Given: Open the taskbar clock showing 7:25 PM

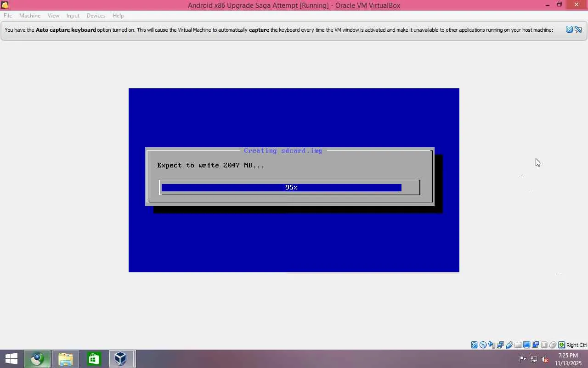Looking at the screenshot, I should (568, 359).
